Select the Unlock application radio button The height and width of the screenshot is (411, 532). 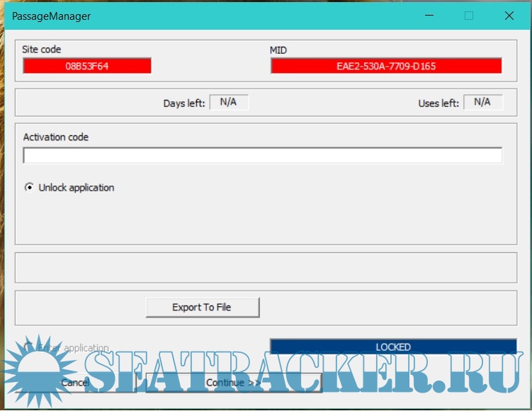29,188
